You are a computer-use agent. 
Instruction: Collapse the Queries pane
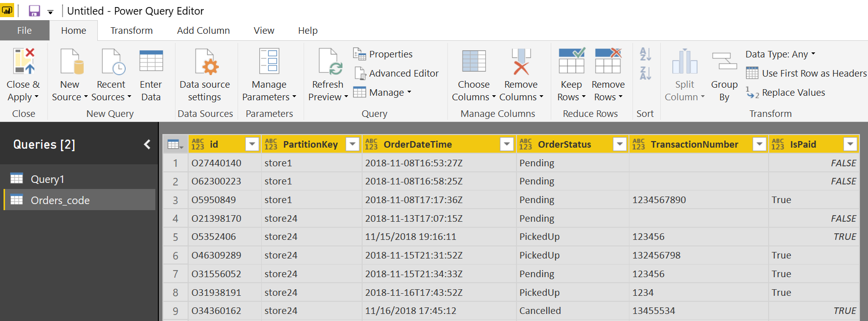coord(147,145)
